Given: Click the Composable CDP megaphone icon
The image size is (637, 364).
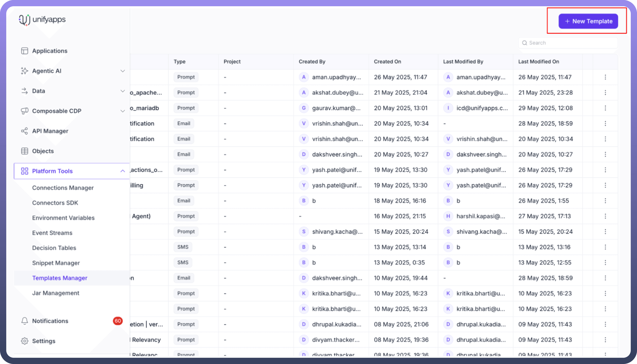Looking at the screenshot, I should pyautogui.click(x=25, y=111).
